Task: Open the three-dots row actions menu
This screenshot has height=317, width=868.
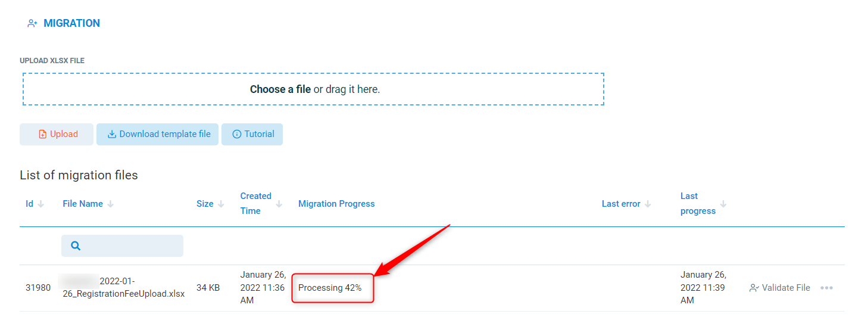Action: coord(826,288)
